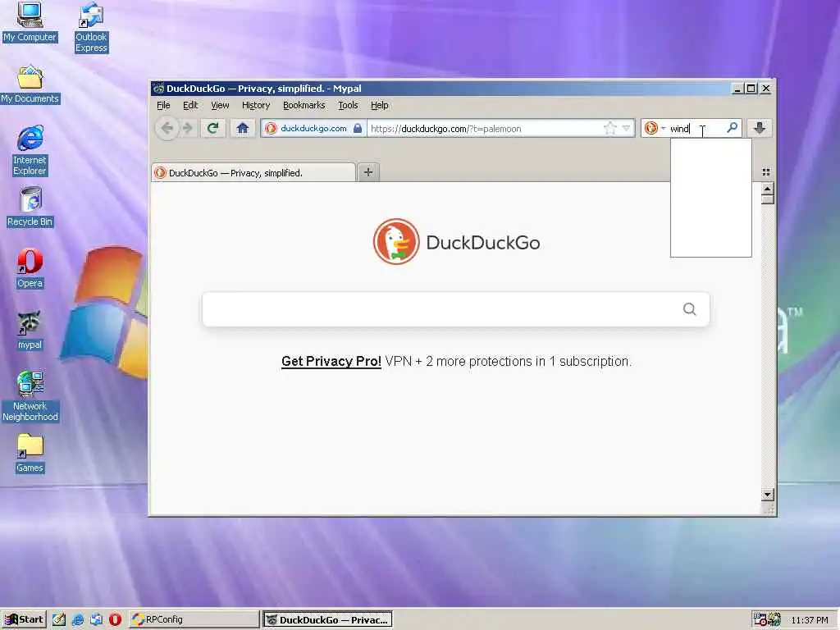The image size is (840, 630).
Task: Select the Network Neighborhood desktop icon
Action: click(30, 396)
